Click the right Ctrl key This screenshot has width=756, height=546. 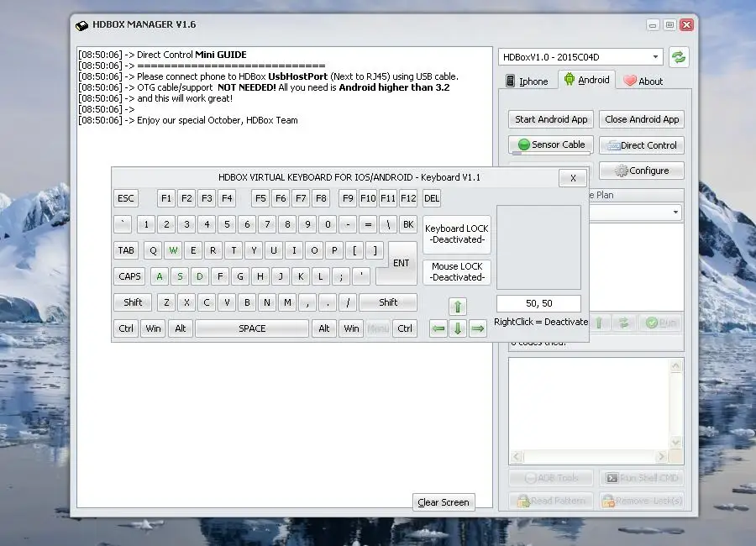pos(405,328)
